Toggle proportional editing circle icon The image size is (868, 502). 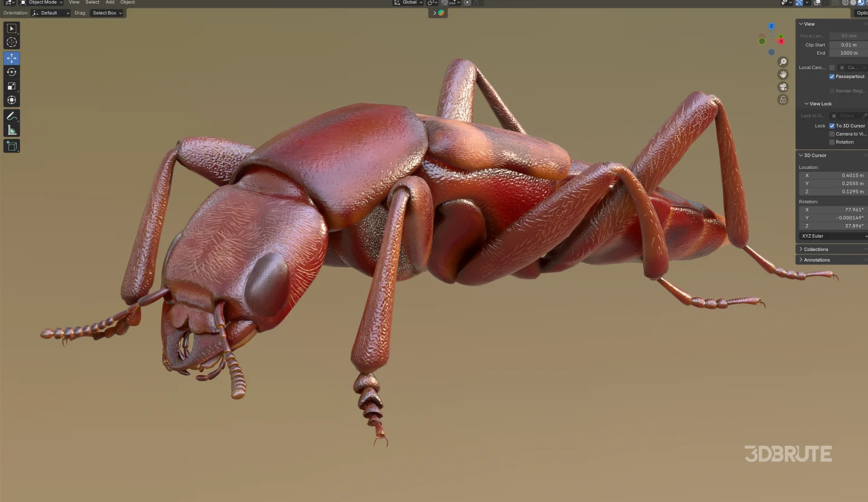467,2
